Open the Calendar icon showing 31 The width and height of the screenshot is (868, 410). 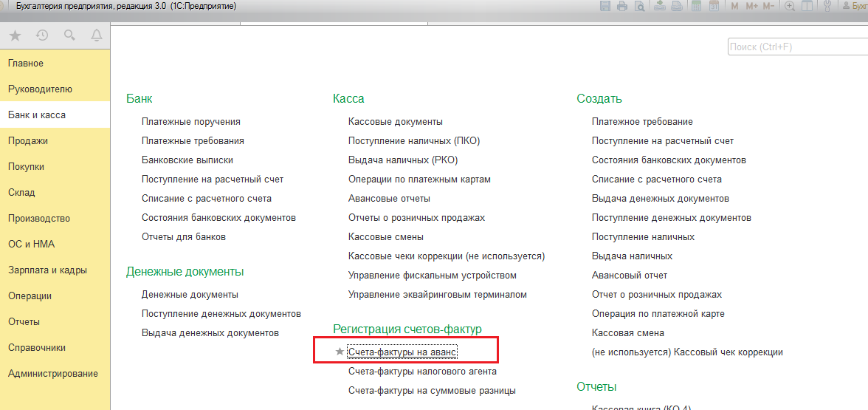[x=714, y=7]
